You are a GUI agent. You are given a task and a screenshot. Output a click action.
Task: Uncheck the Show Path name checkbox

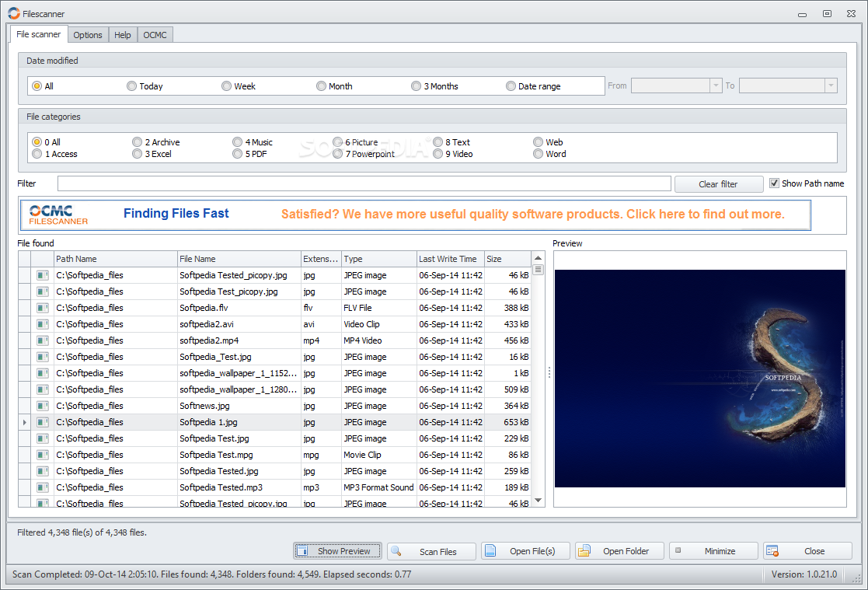coord(775,183)
